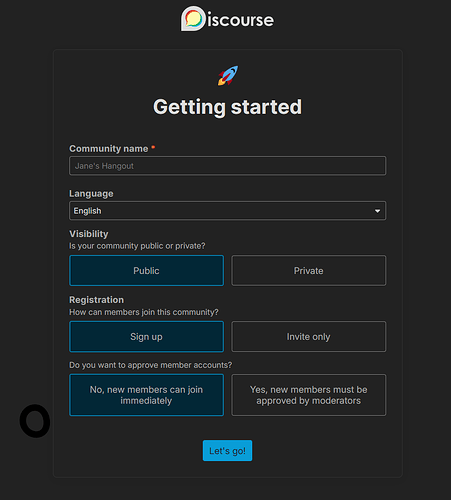The height and width of the screenshot is (500, 451).
Task: Choose Sign up registration
Action: 146,336
